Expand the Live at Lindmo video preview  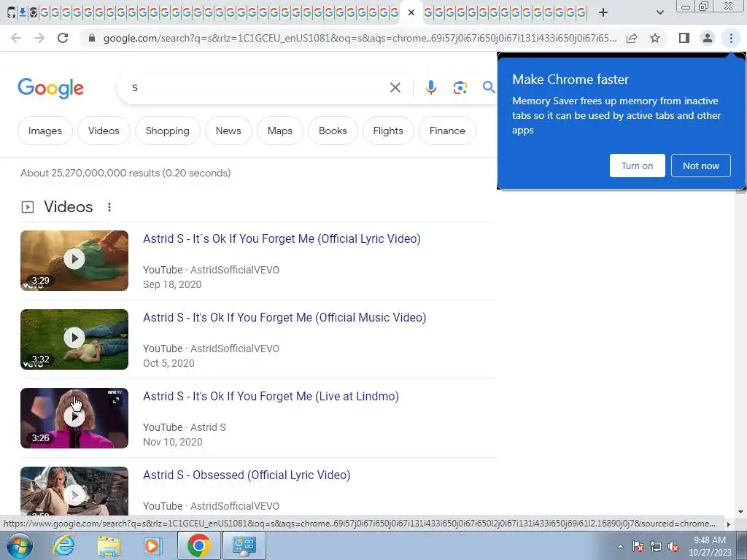coord(116,400)
